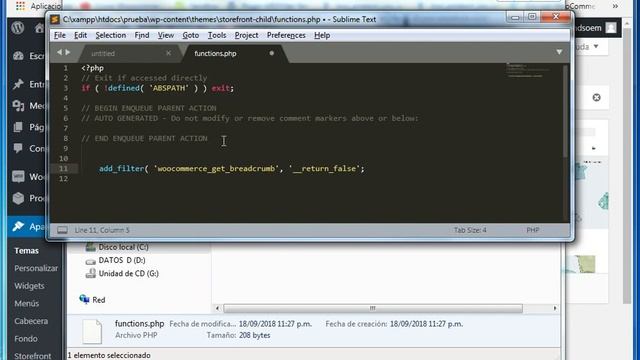Open the View menu
640x360 pixels.
[x=166, y=36]
